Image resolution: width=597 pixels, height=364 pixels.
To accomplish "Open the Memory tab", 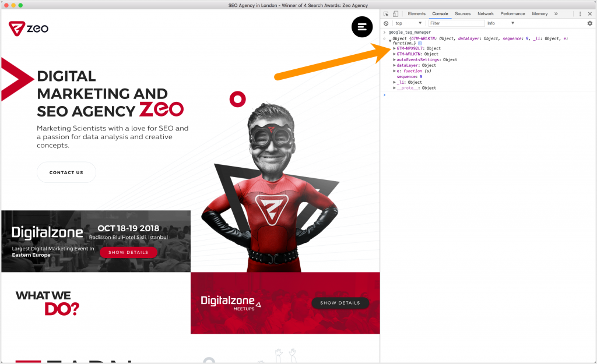I will pyautogui.click(x=539, y=14).
